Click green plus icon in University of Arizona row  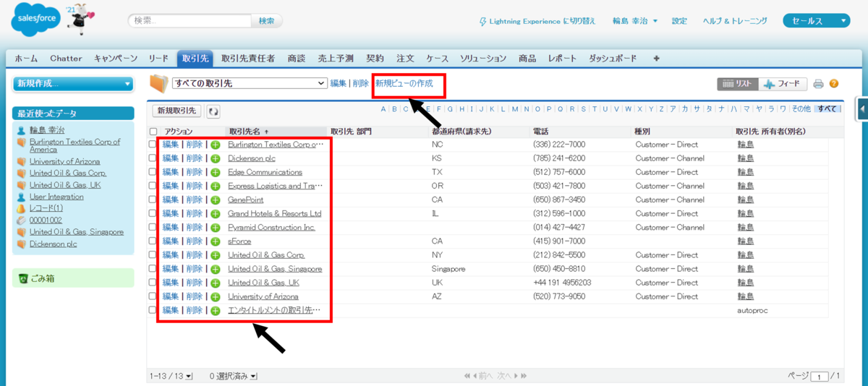tap(215, 297)
